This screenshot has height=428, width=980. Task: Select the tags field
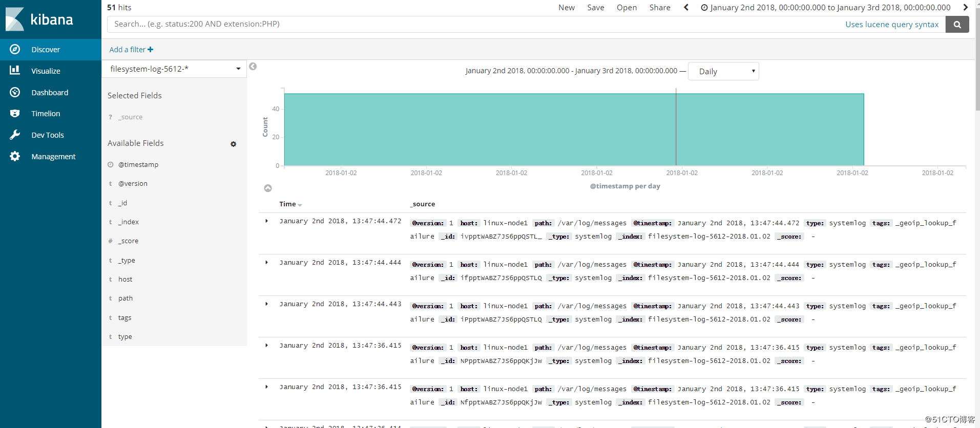(x=124, y=317)
